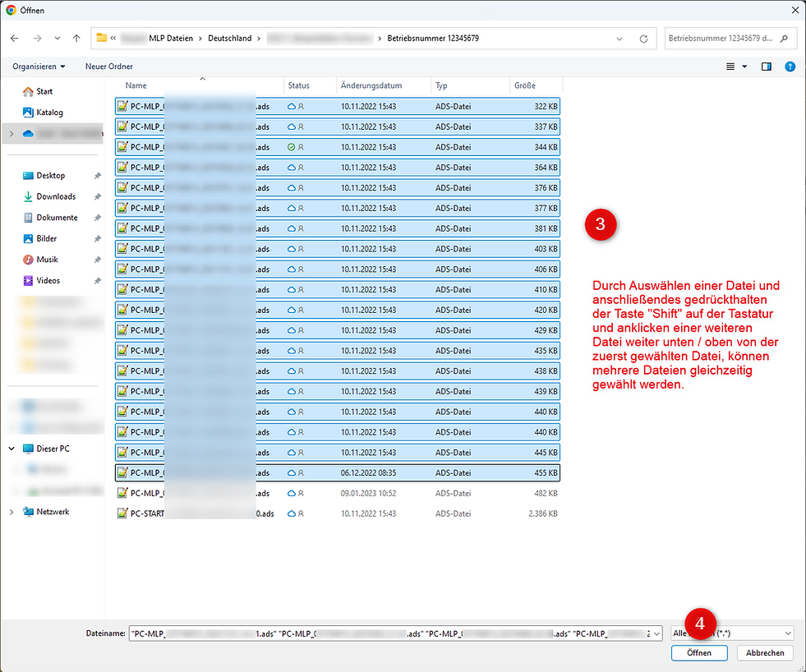Open the Organisieren menu
This screenshot has height=672, width=806.
(x=39, y=67)
